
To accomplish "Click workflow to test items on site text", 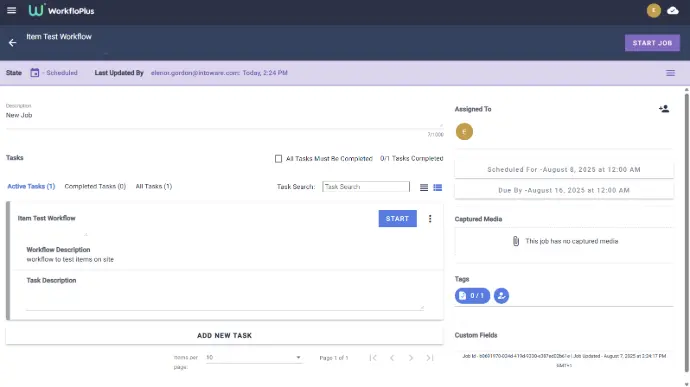I will coord(70,259).
